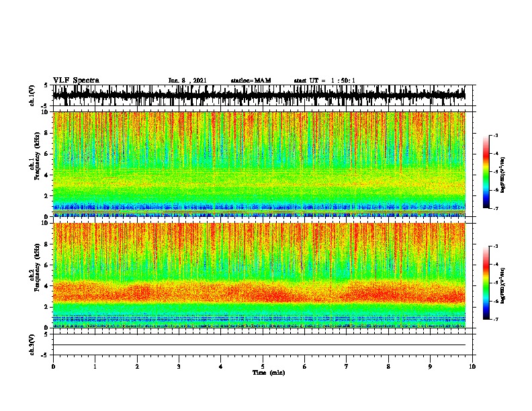This screenshot has height=411, width=532.
Task: Click time axis tick label "4"
Action: point(221,367)
